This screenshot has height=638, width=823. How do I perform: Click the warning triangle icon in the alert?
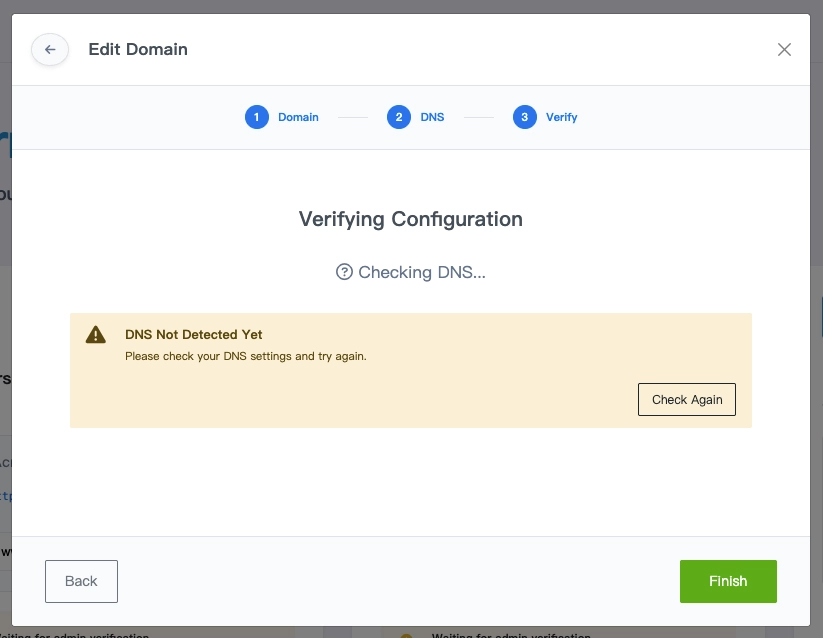(x=96, y=335)
